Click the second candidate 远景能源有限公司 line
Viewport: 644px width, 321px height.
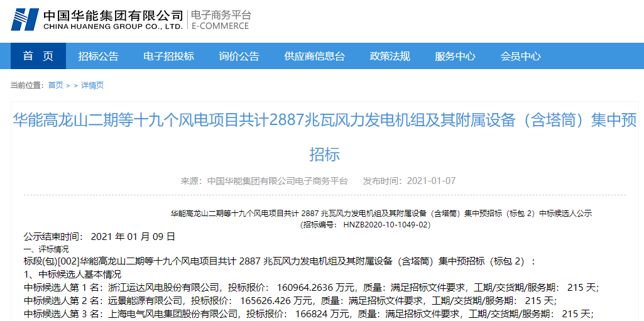coord(290,300)
